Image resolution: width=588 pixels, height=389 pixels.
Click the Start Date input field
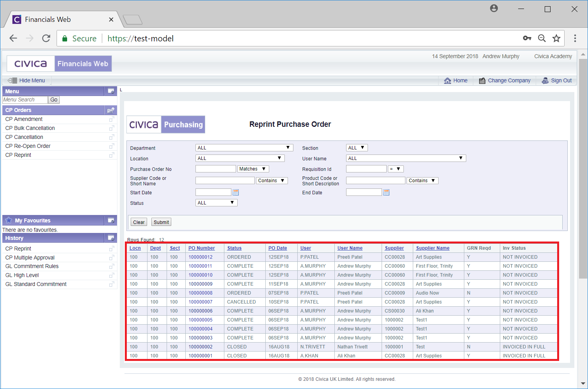(x=213, y=192)
